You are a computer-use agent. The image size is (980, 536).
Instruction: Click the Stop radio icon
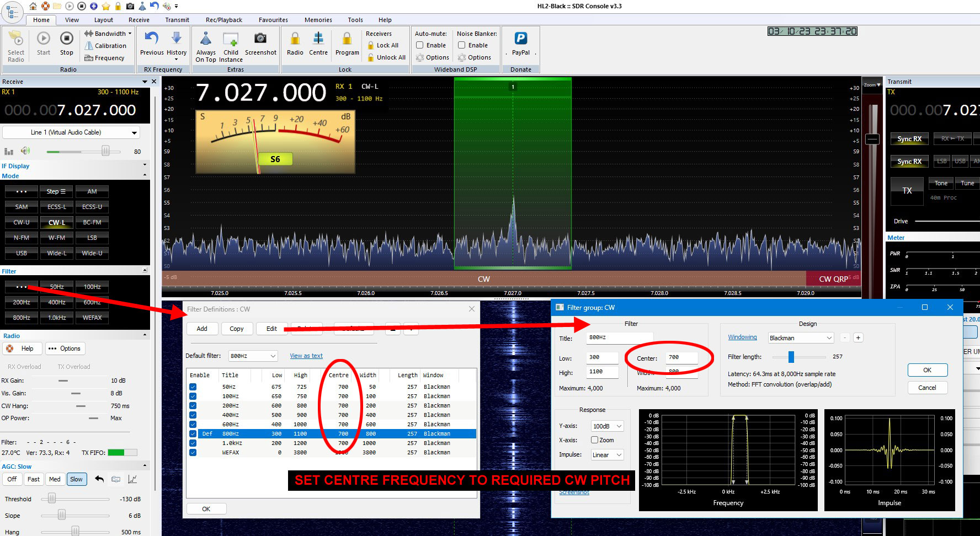[x=66, y=39]
